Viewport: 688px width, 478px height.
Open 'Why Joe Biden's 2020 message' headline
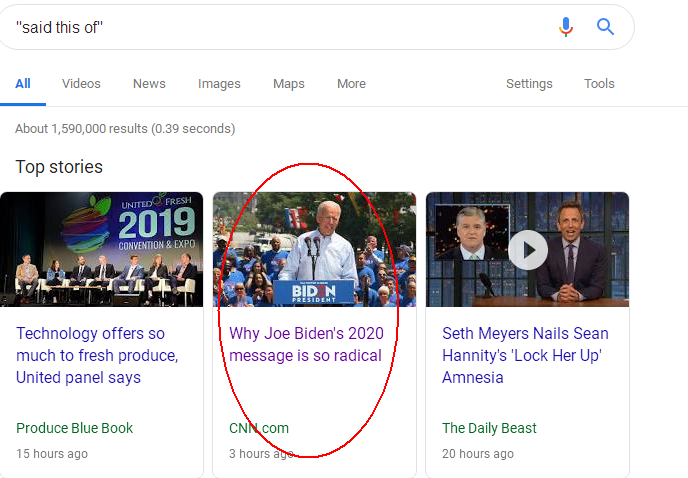[x=306, y=344]
